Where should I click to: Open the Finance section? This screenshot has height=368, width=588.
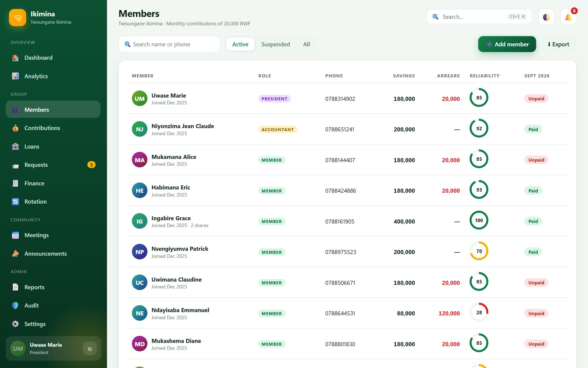coord(53,183)
